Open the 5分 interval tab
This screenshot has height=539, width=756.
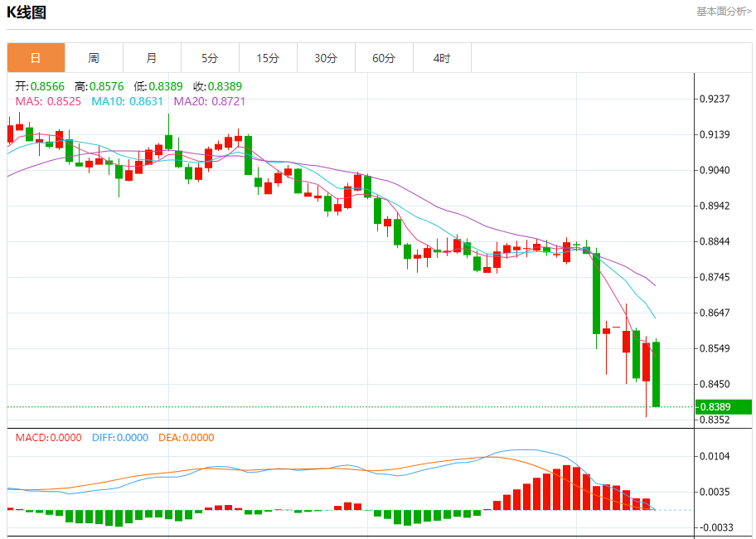point(210,58)
